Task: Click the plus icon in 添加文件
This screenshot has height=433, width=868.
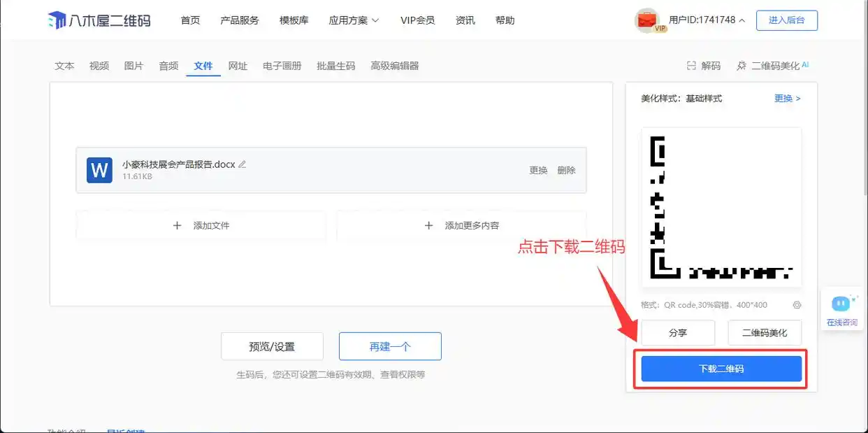Action: pyautogui.click(x=177, y=226)
